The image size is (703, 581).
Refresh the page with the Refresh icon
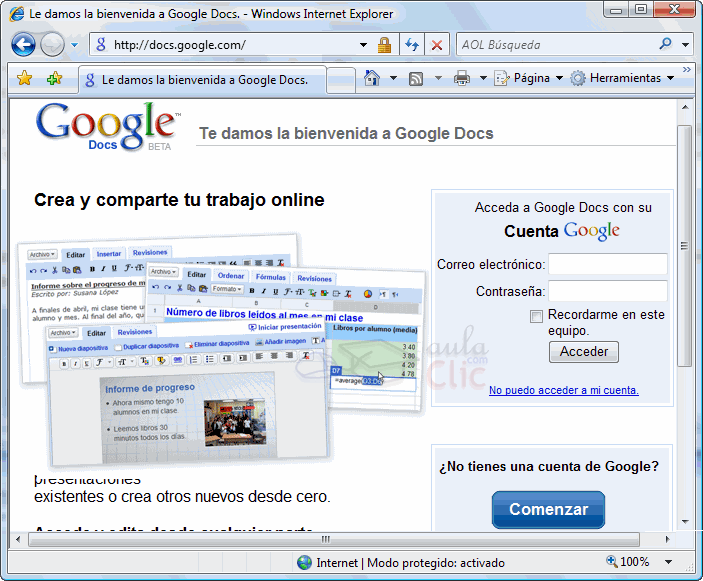pos(412,45)
